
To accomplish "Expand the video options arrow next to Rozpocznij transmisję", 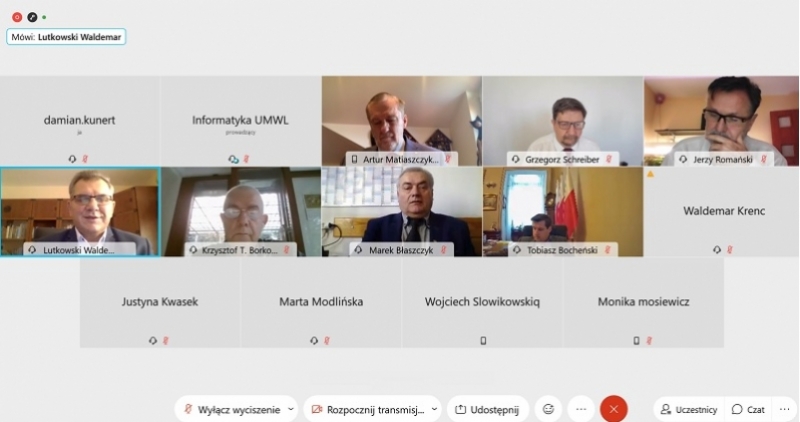I will point(434,409).
